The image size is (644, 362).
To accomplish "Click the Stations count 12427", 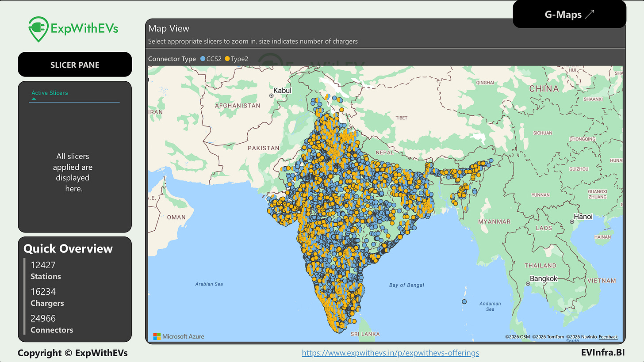I will click(43, 265).
